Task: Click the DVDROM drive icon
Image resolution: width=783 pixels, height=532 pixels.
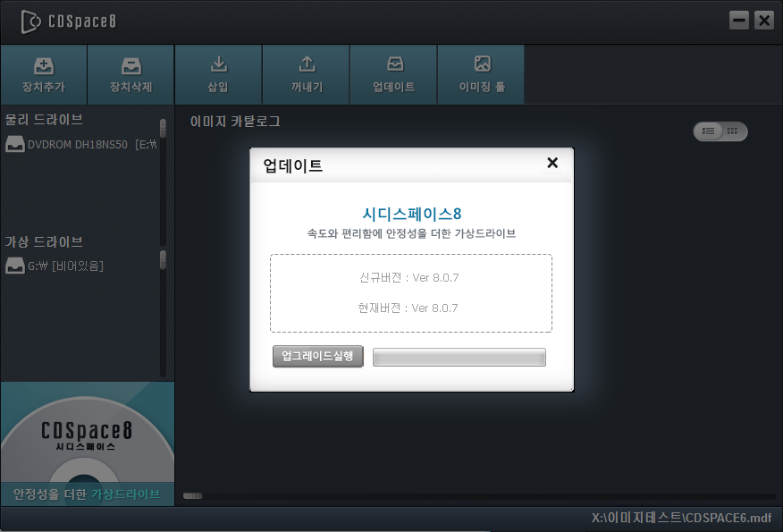Action: point(15,144)
